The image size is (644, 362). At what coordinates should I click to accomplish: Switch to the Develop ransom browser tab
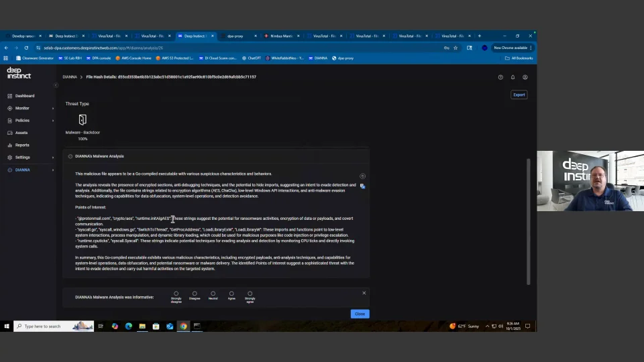coord(23,36)
